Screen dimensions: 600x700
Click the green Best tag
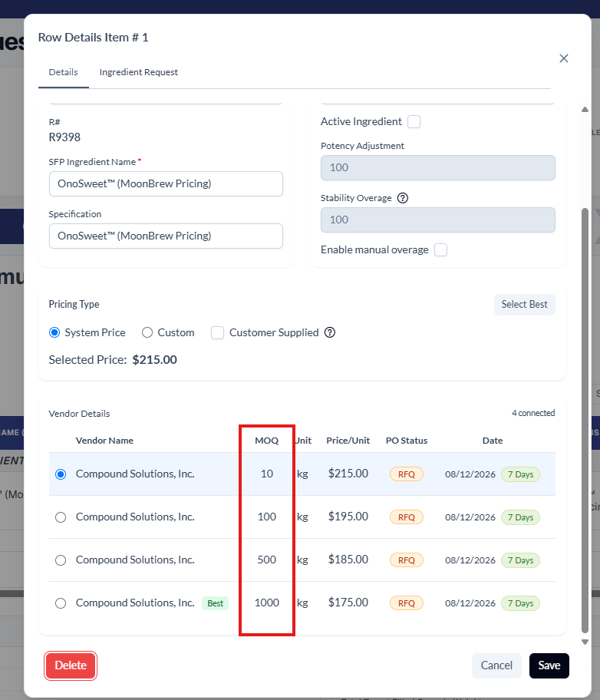215,603
